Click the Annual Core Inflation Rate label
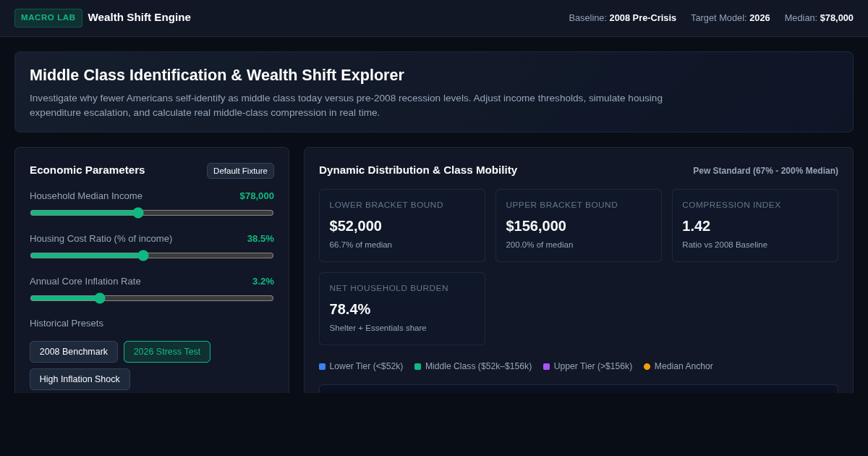Screen dimensions: 868x456 85,282
